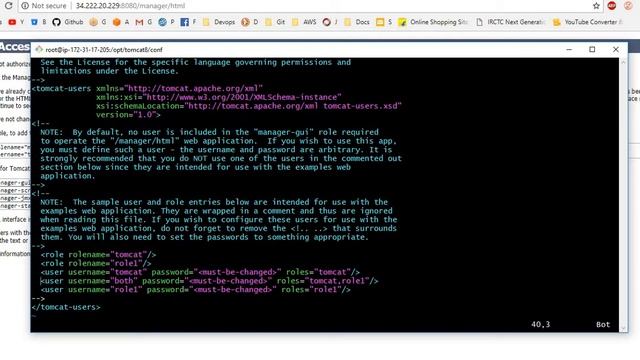Click the role rolename="tomcat" line

tap(98, 255)
